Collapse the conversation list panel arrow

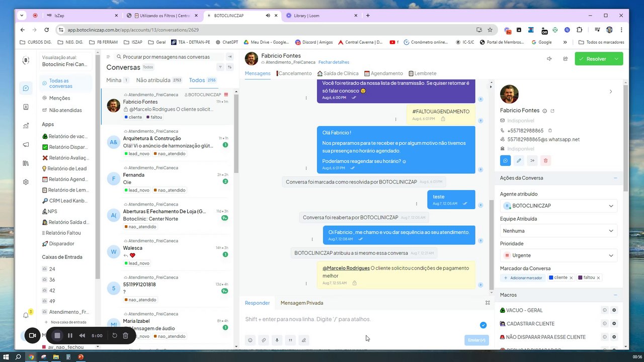tap(230, 57)
